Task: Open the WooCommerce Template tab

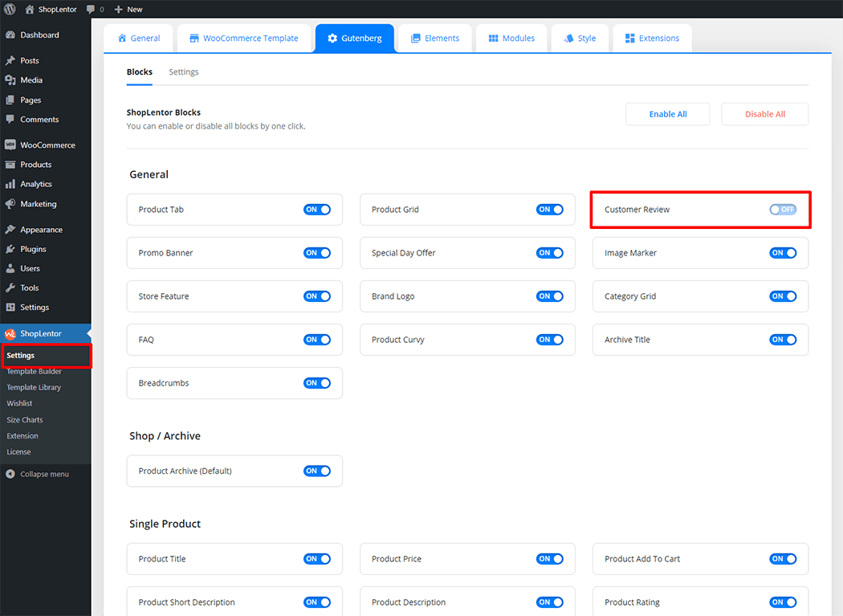Action: coord(244,39)
